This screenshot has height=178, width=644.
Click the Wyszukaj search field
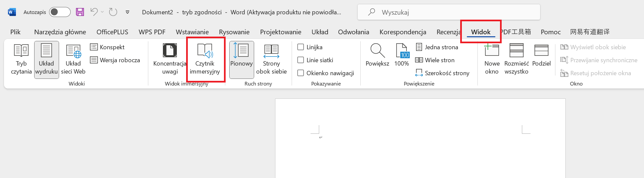pyautogui.click(x=449, y=12)
